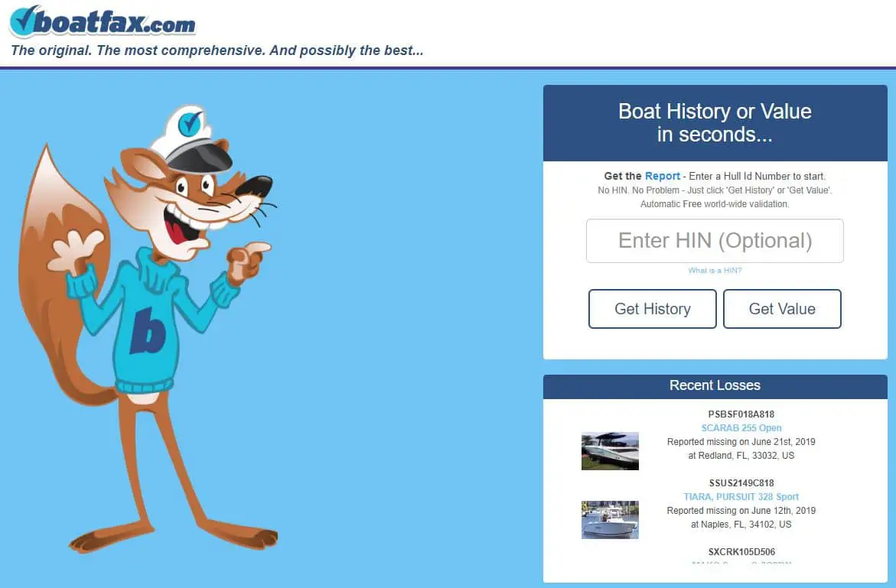Select hull ID SSUS2149C818
This screenshot has height=588, width=896.
coord(741,483)
